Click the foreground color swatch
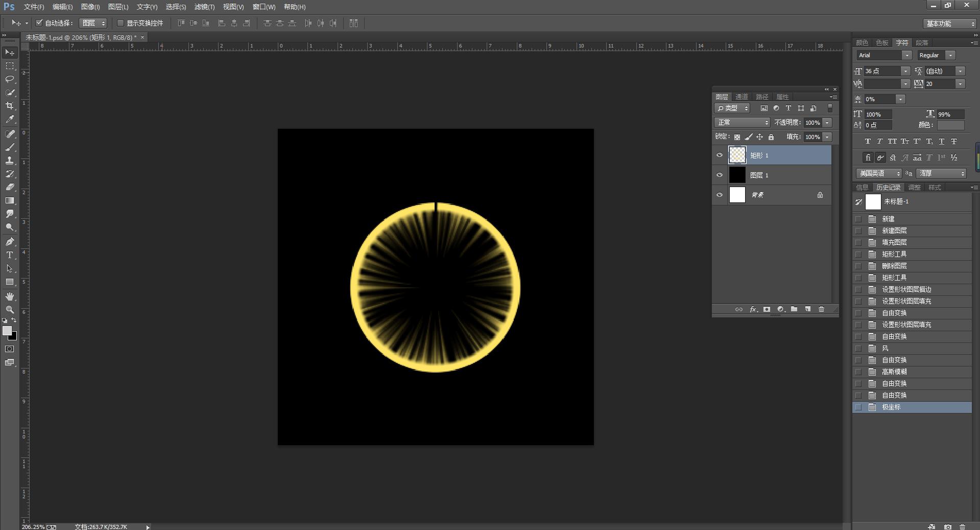 click(x=7, y=331)
